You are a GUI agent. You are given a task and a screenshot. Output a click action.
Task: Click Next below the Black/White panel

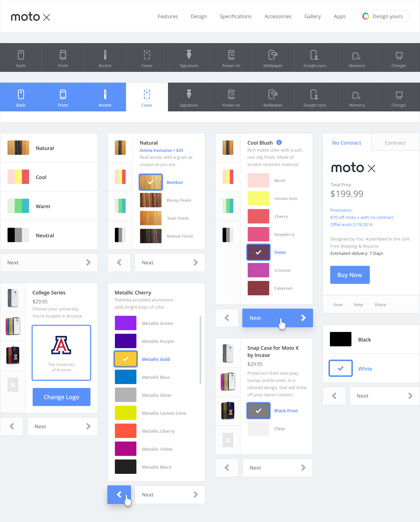385,396
